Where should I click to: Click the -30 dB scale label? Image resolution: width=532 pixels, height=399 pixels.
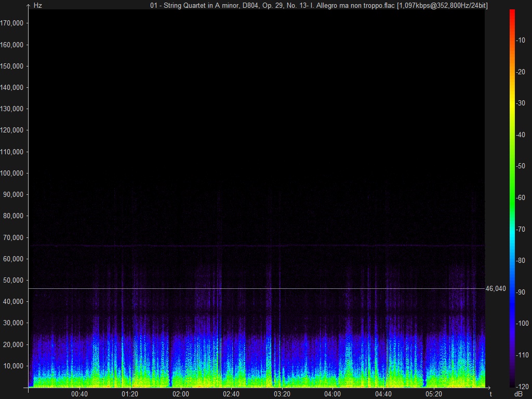click(x=521, y=103)
